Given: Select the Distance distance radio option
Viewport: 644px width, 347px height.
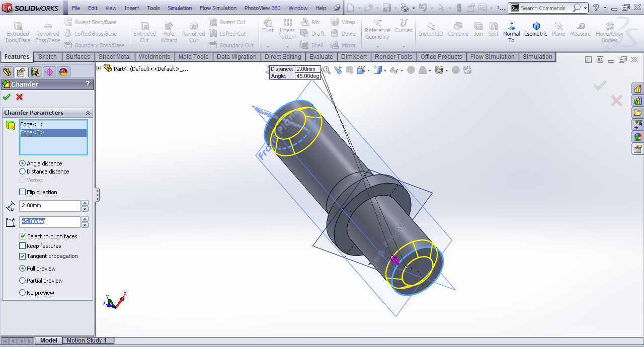Looking at the screenshot, I should (23, 171).
